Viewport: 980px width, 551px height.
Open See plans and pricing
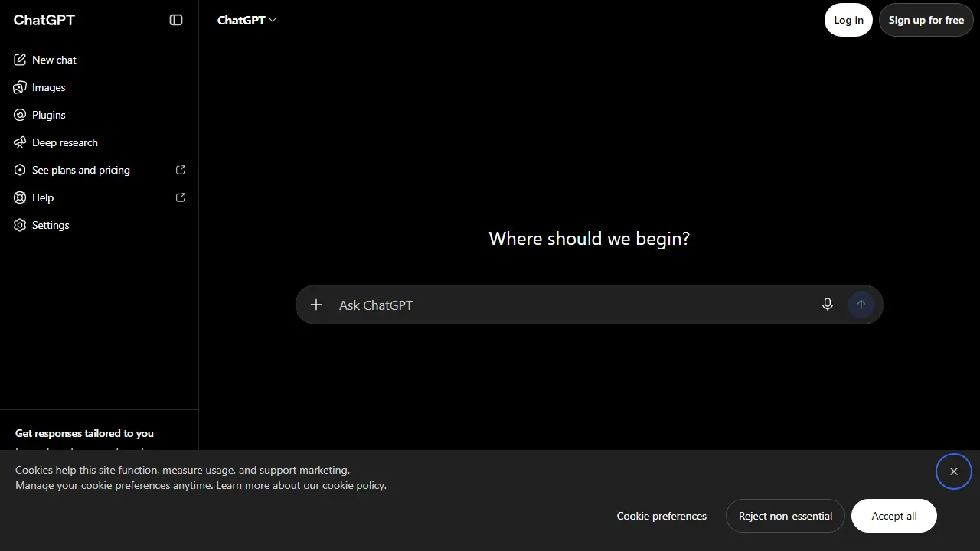(x=100, y=170)
